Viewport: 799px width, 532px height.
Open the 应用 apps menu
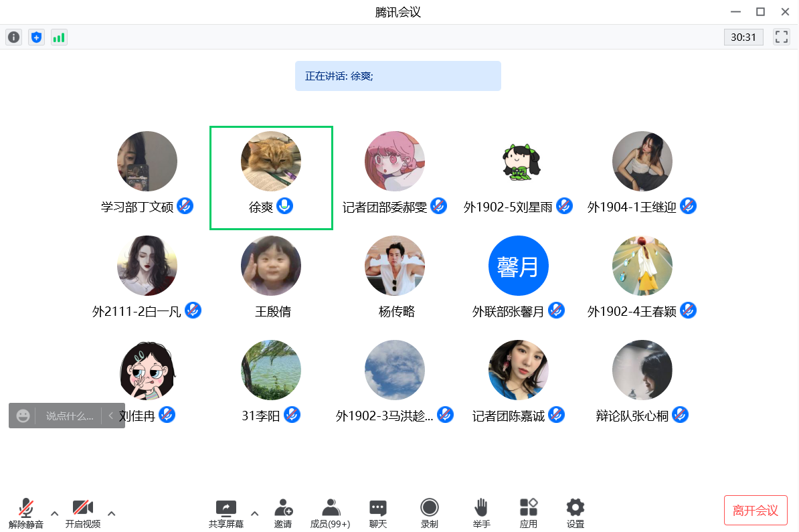[x=529, y=514]
